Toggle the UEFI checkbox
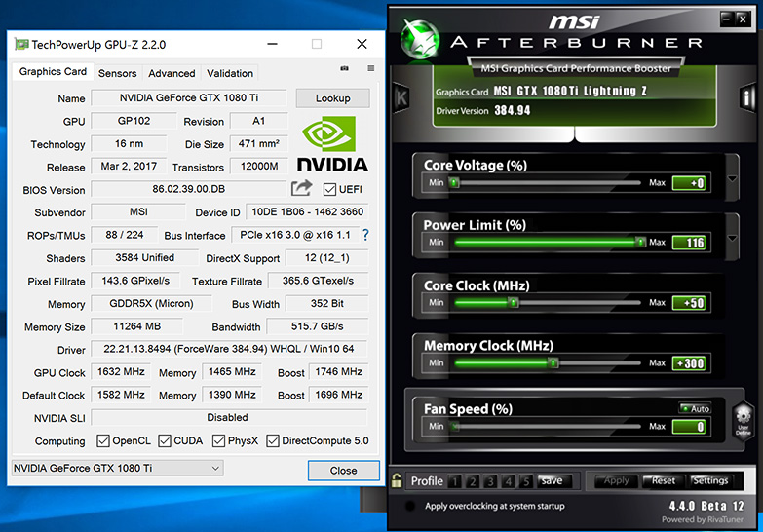 [329, 189]
